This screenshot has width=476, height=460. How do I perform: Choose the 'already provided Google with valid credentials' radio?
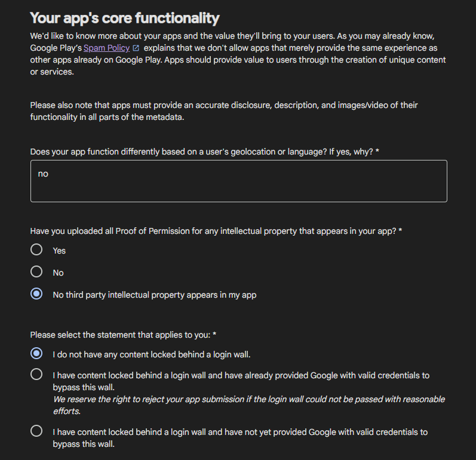36,374
